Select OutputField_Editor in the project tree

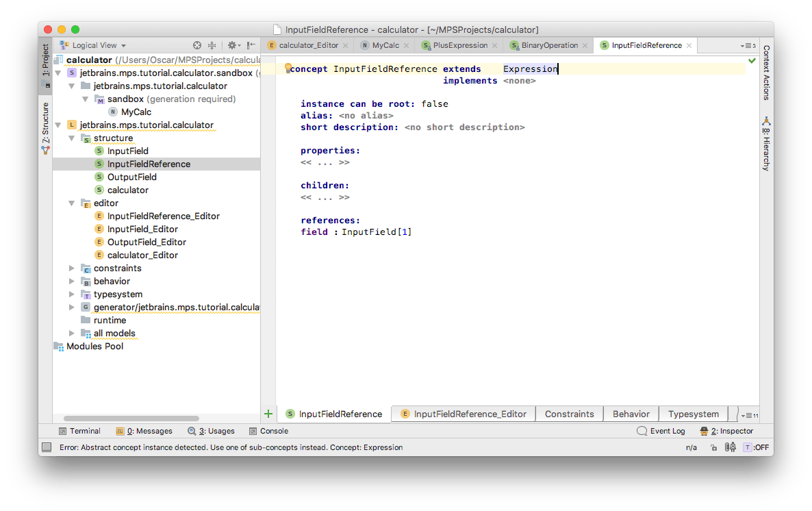147,242
